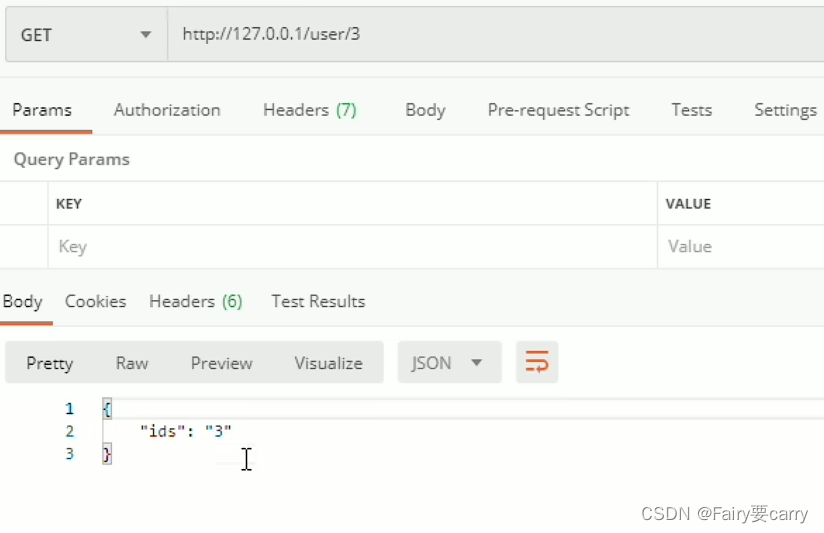Click the request URL field
824x533 pixels.
[x=496, y=35]
